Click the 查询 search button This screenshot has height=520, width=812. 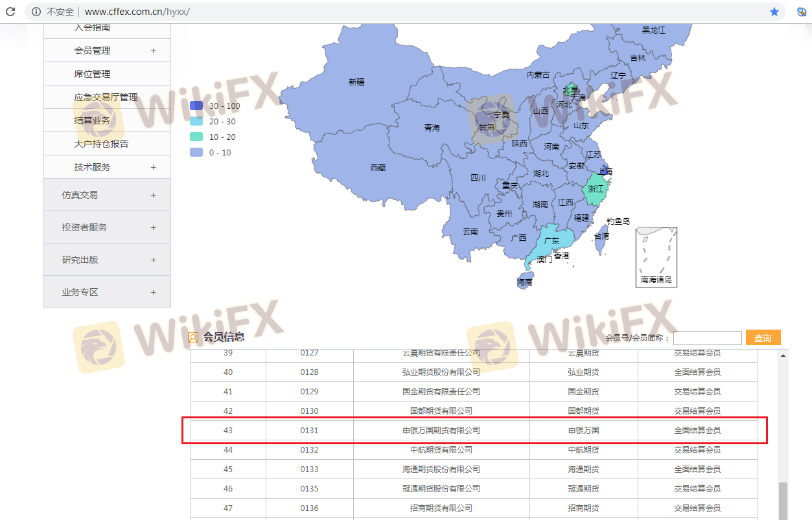[763, 338]
